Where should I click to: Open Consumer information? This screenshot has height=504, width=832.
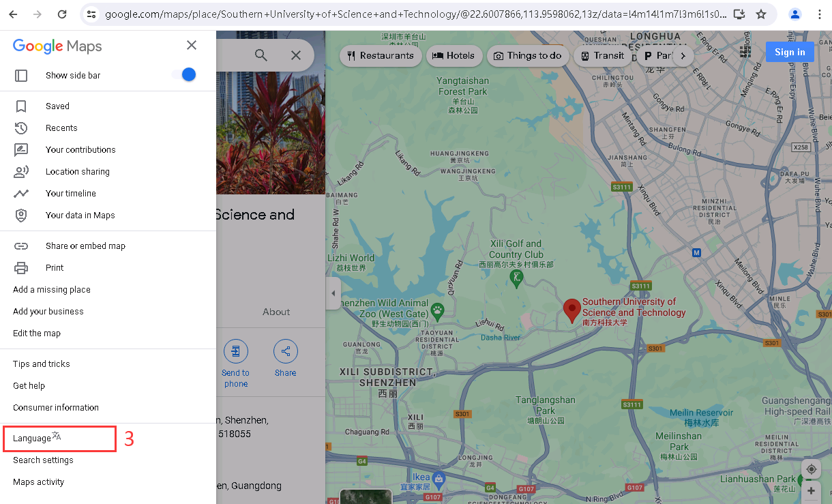coord(56,408)
